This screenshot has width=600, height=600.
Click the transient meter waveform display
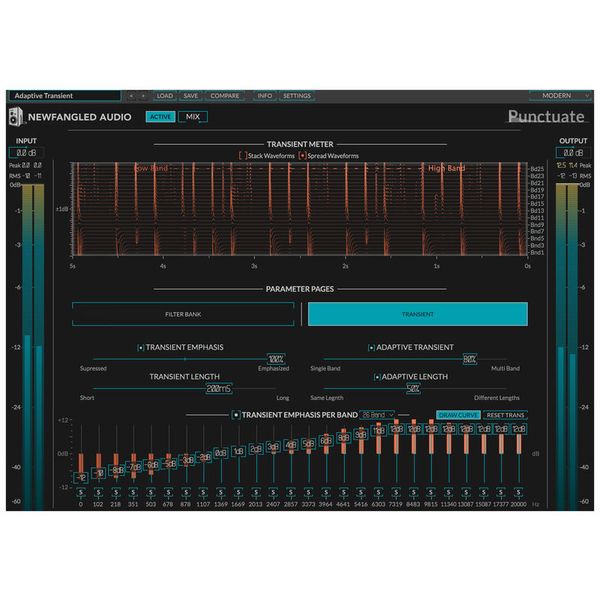point(300,209)
